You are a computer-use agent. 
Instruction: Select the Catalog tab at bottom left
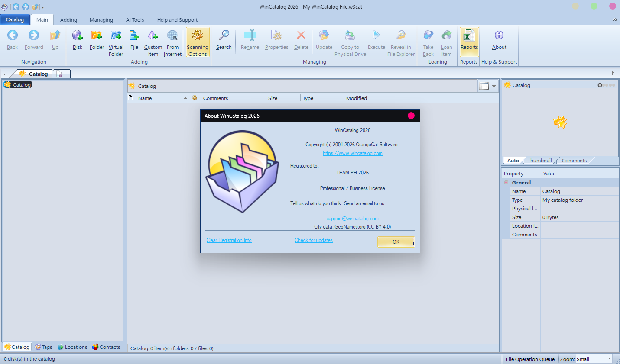(x=17, y=347)
